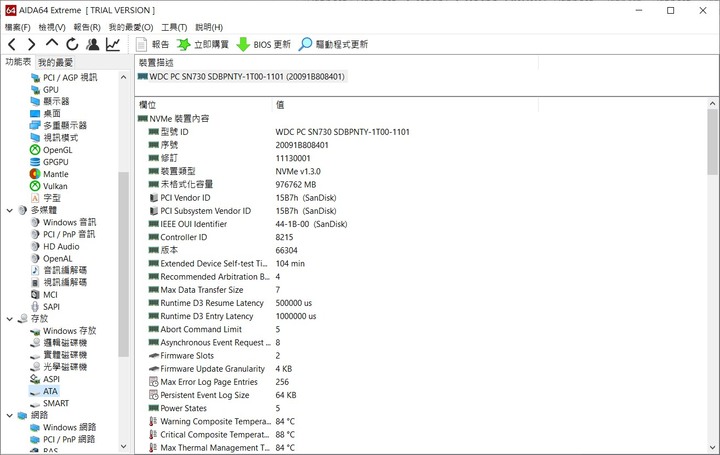Open the 檢視(V) menu

[52, 27]
